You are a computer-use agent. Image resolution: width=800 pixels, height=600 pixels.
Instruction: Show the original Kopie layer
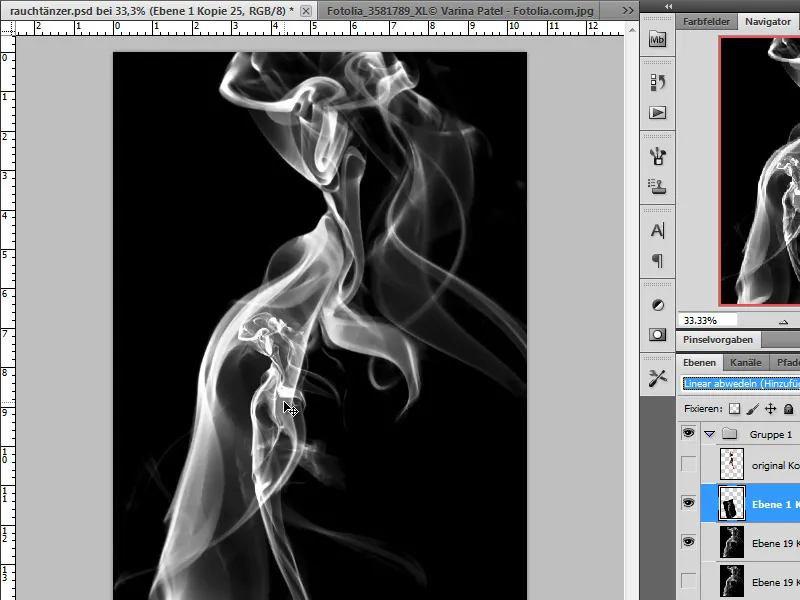(688, 464)
